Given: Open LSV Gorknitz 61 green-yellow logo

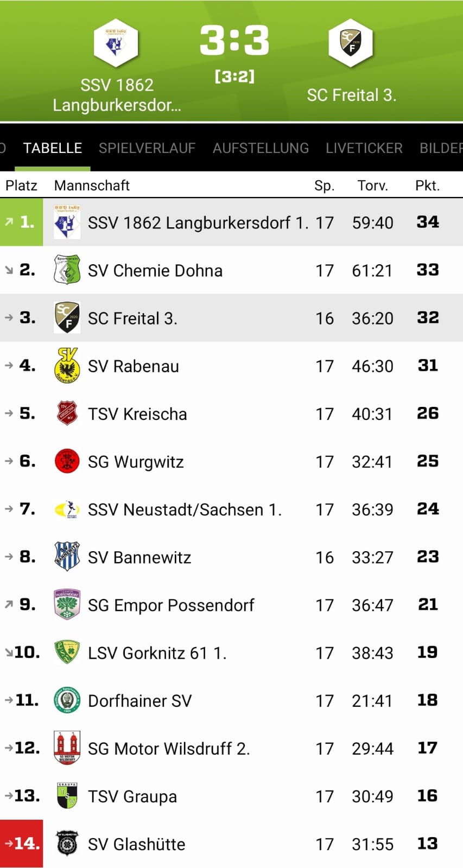Looking at the screenshot, I should tap(67, 652).
